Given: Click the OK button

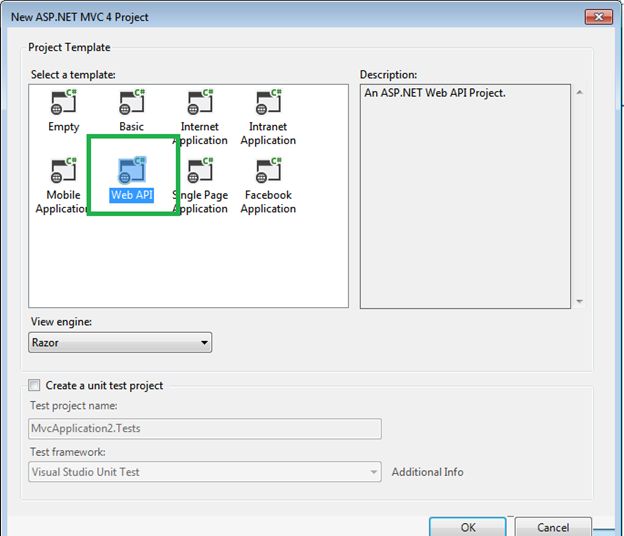Looking at the screenshot, I should [468, 527].
